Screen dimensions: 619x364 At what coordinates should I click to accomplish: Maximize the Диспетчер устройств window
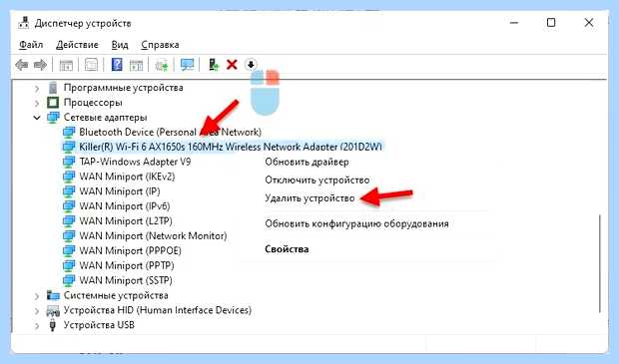[x=551, y=23]
